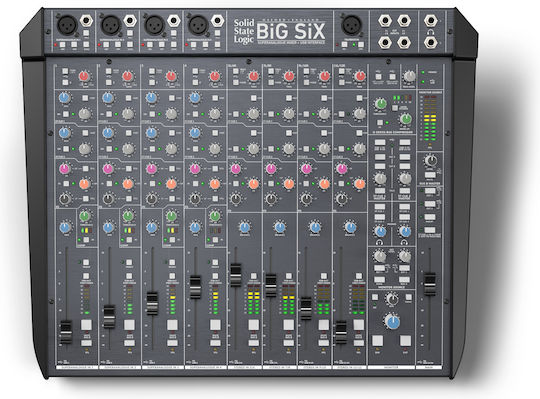Toggle the large mute button on channel 1
Screen dimensions: 540x399
(x=86, y=325)
